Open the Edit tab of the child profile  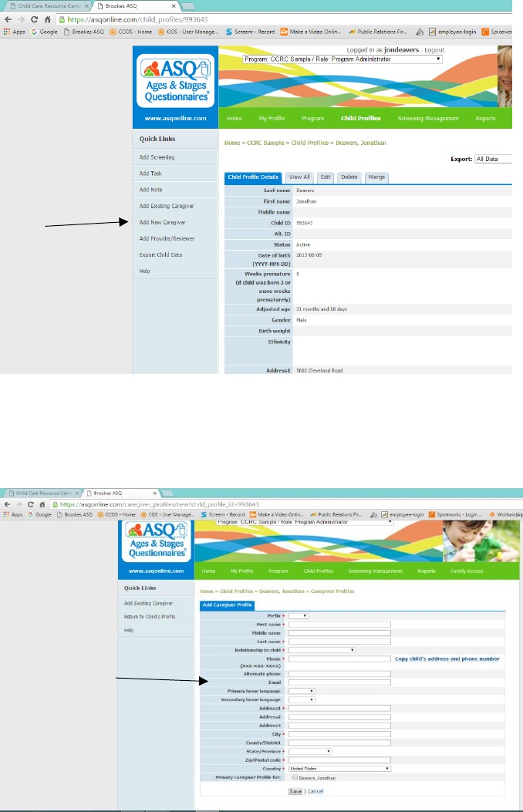(326, 177)
